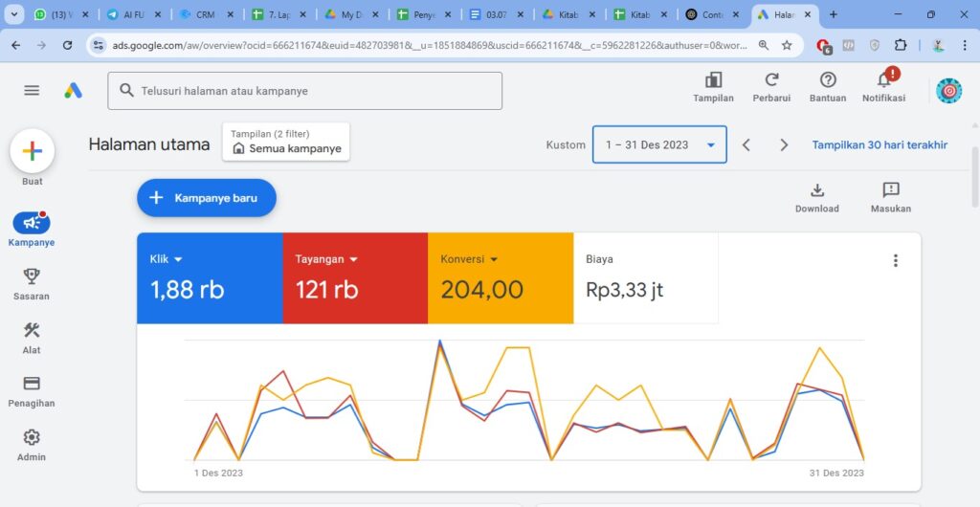This screenshot has height=507, width=980.
Task: Open the Semua kampanye view filter
Action: [286, 143]
